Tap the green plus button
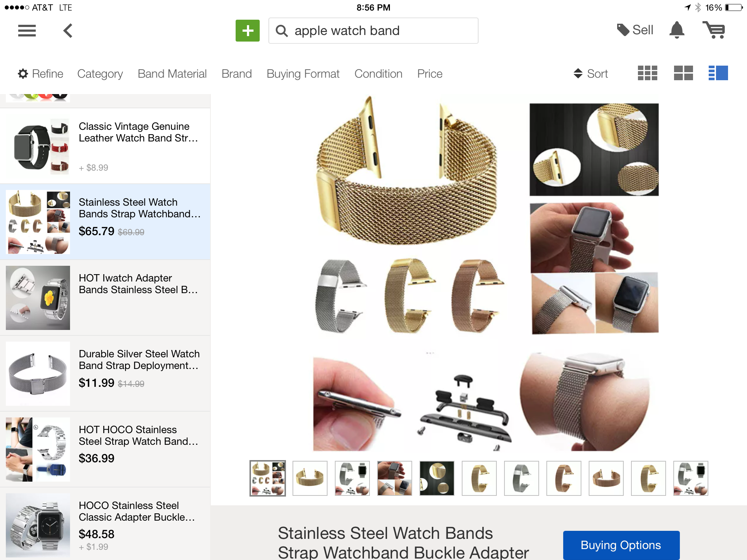The image size is (747, 560). pyautogui.click(x=247, y=31)
